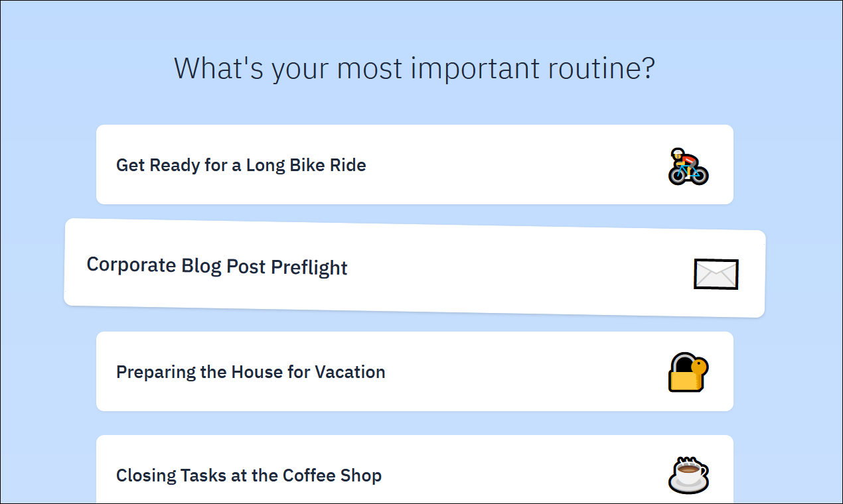This screenshot has width=843, height=504.
Task: Click the padlock with key icon
Action: [688, 372]
